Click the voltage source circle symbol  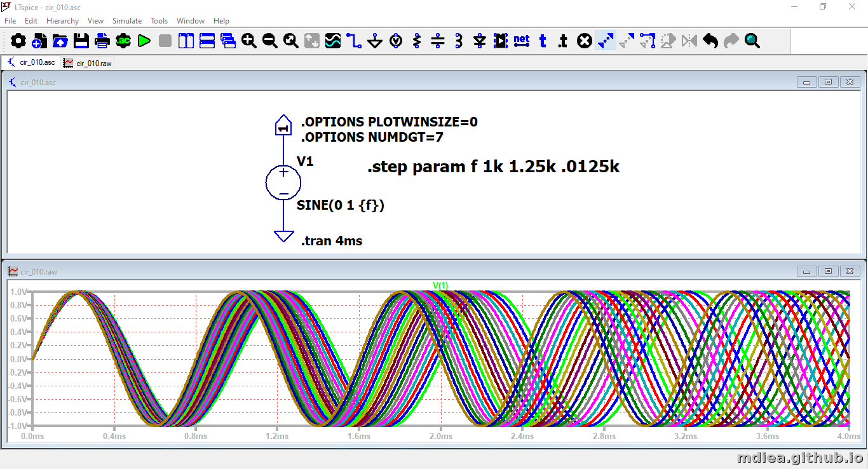tap(283, 182)
